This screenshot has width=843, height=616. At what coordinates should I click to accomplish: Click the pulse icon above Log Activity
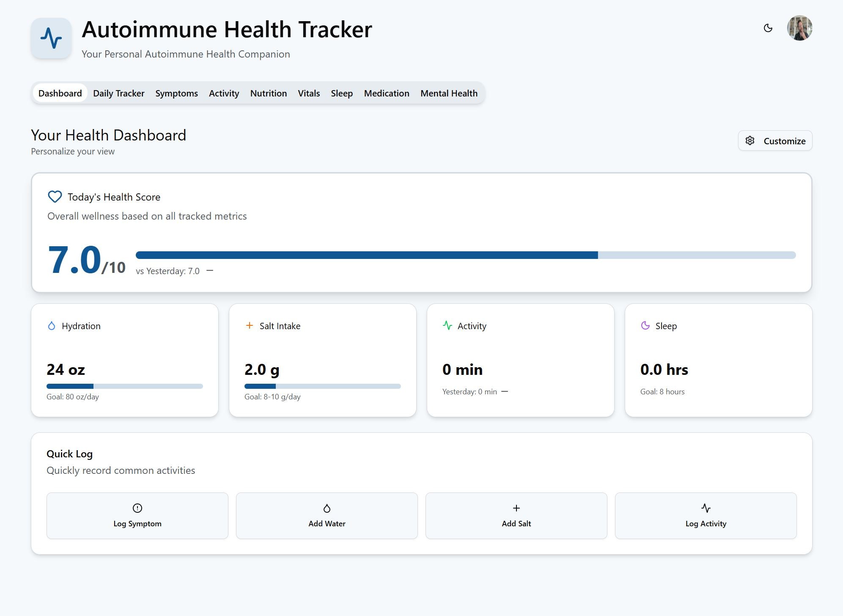click(x=706, y=508)
